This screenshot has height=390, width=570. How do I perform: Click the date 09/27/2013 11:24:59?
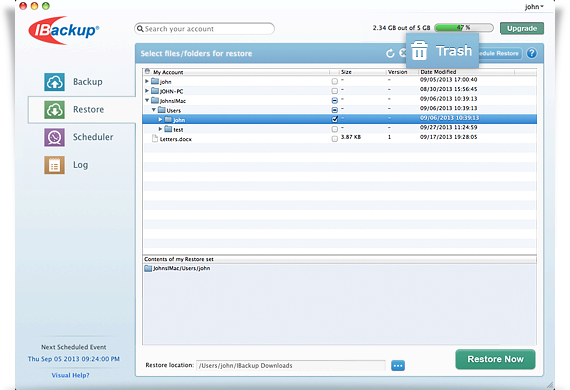coord(449,128)
